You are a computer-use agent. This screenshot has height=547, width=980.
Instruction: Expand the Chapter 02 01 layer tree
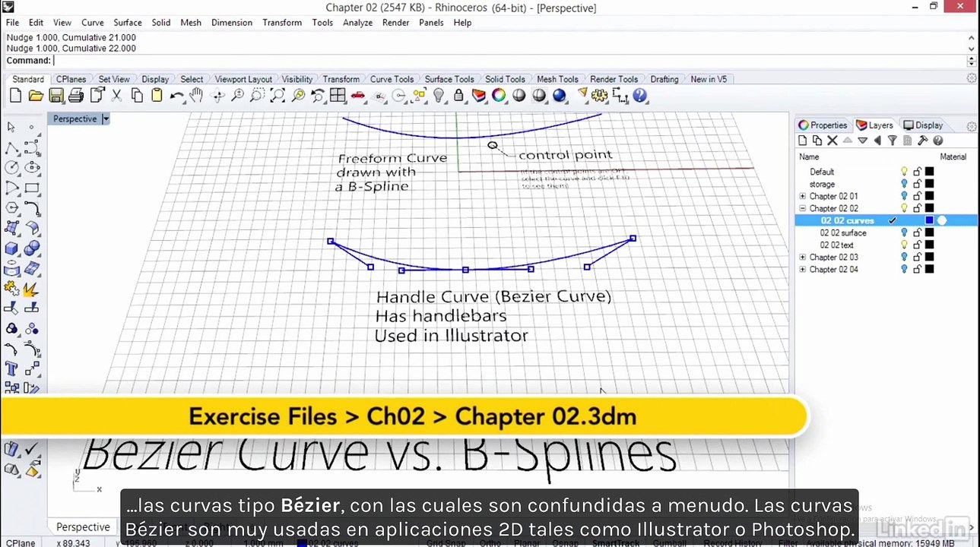point(803,196)
